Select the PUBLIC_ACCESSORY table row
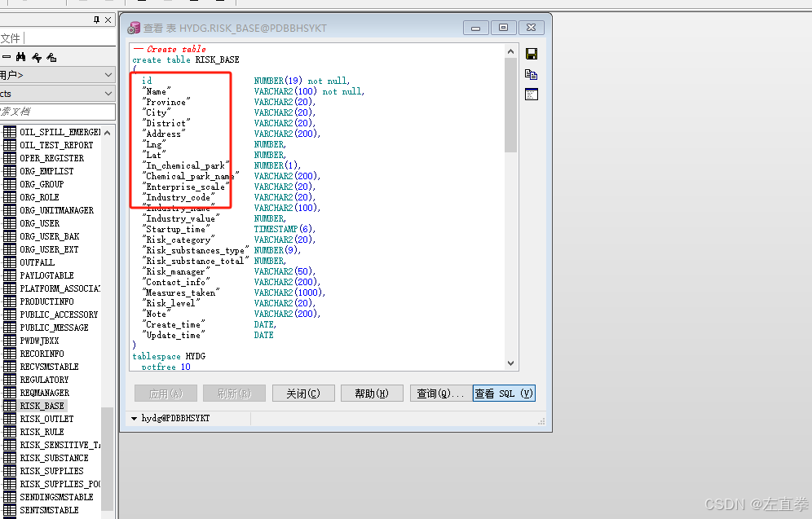 59,314
